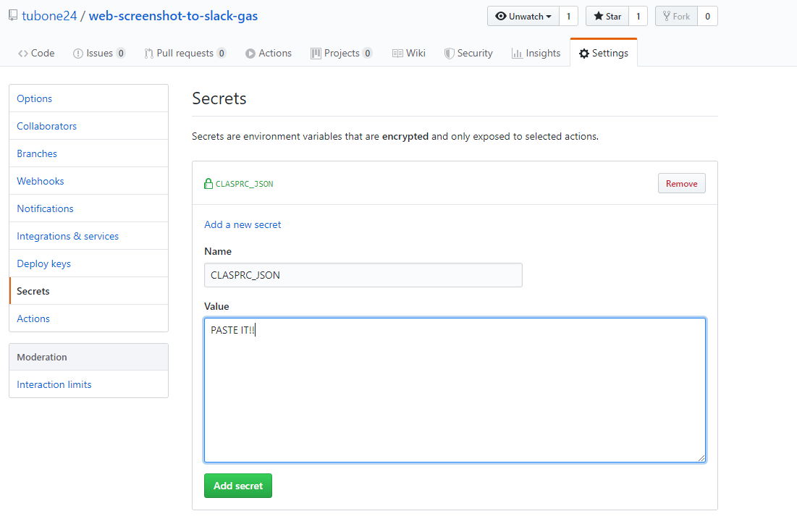The height and width of the screenshot is (532, 797).
Task: Open the tubone24 owner link
Action: point(49,16)
